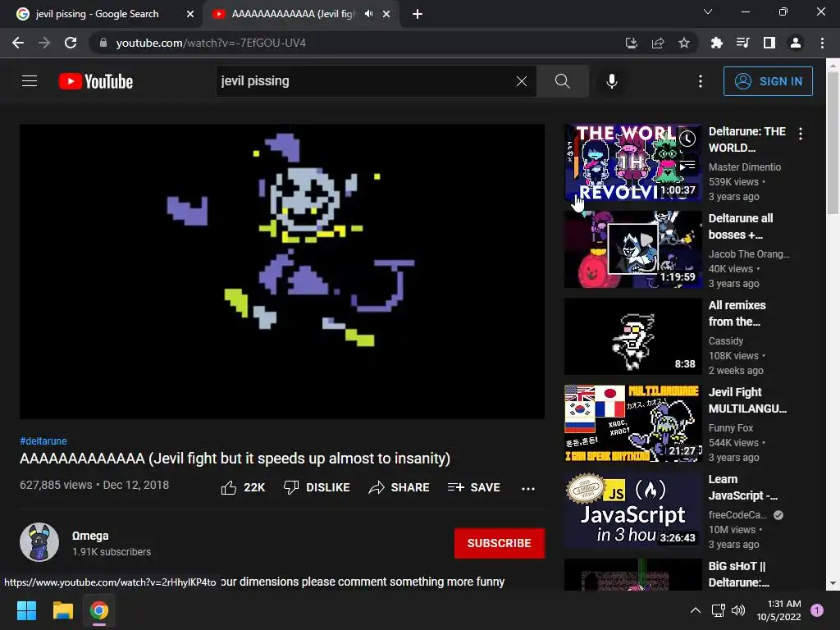
Task: Open File Explorer from taskbar
Action: 62,610
